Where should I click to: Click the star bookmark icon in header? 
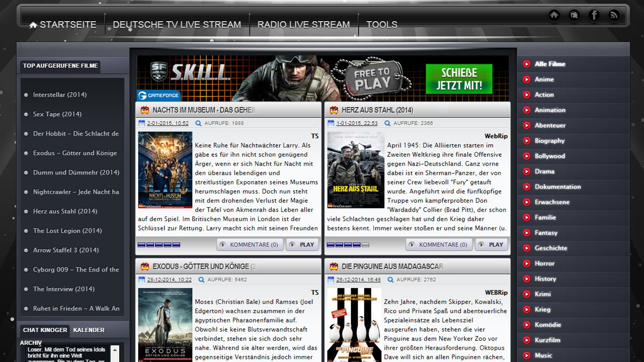(x=574, y=15)
